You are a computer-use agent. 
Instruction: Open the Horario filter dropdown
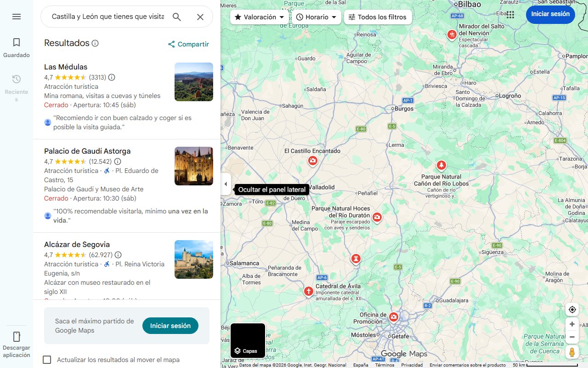click(x=317, y=17)
